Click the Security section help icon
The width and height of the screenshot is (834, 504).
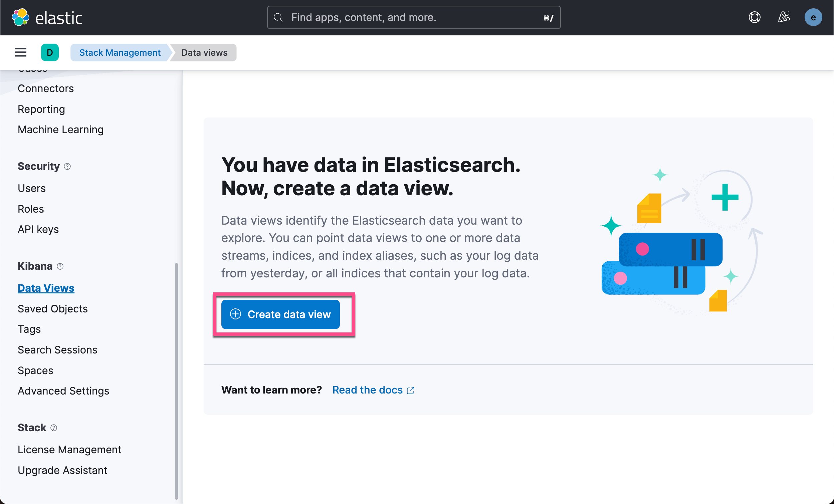point(67,166)
